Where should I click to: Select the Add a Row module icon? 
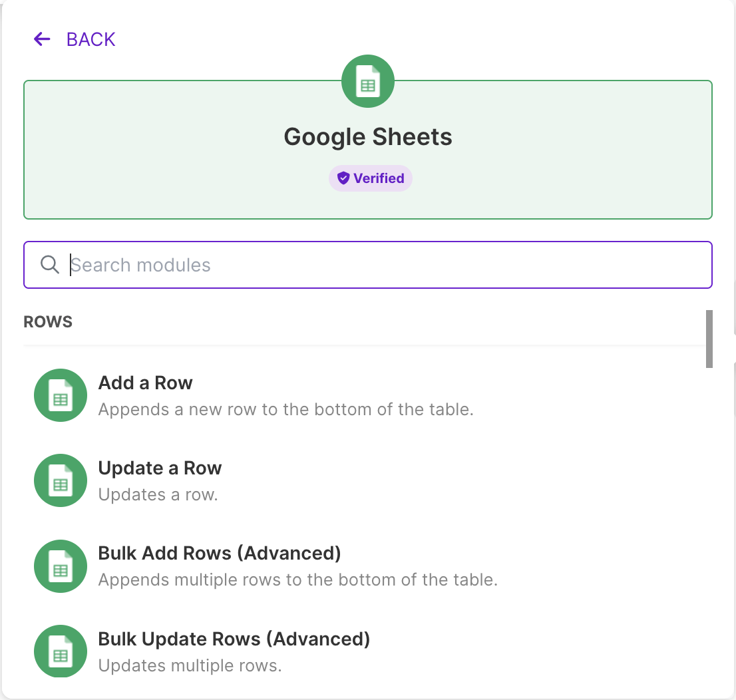[60, 395]
